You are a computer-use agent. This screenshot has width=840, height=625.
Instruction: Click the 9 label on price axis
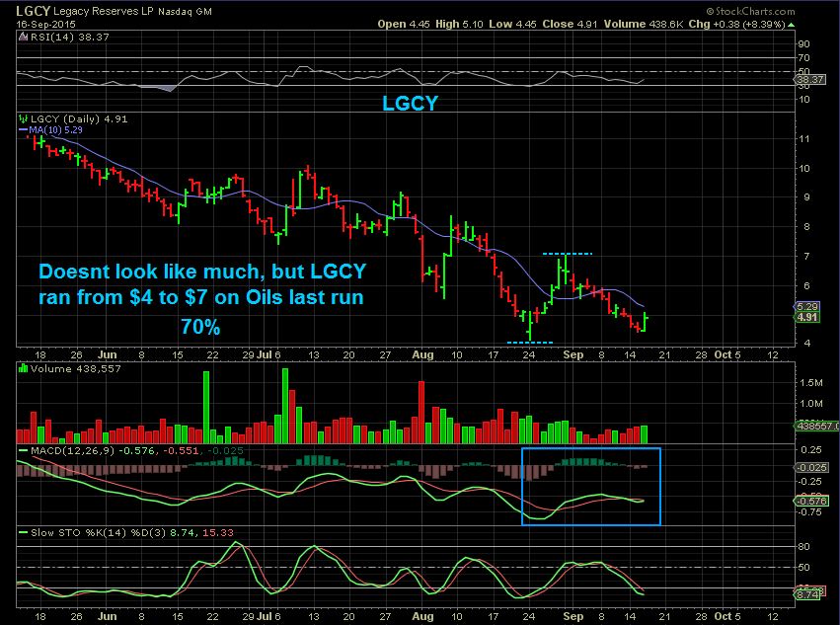pos(806,197)
